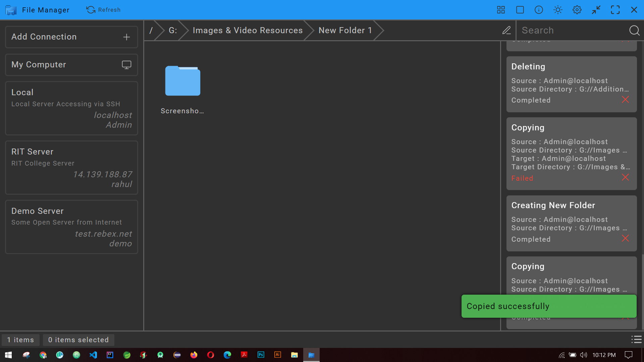Click the settings gear icon
Screen dimensions: 644x362
pos(577,10)
